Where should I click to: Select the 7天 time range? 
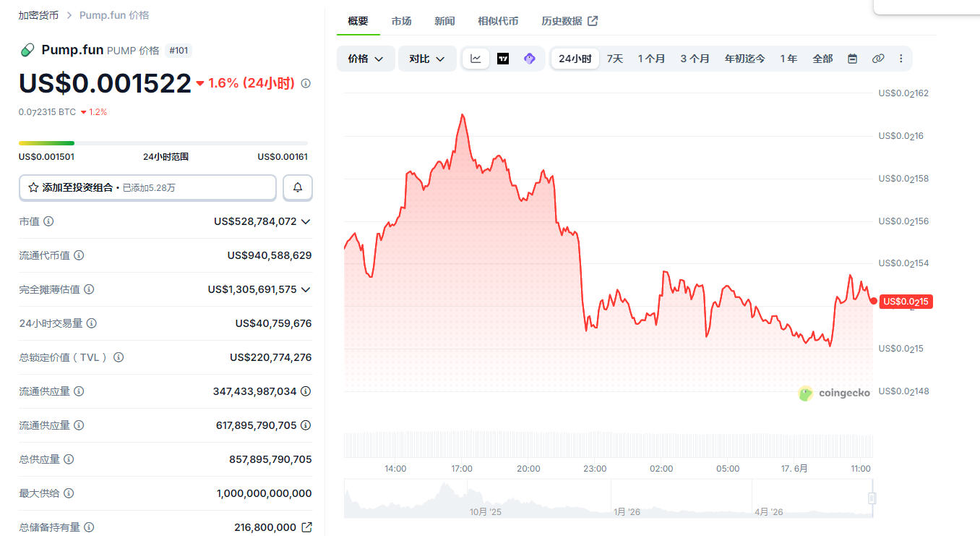click(x=615, y=59)
